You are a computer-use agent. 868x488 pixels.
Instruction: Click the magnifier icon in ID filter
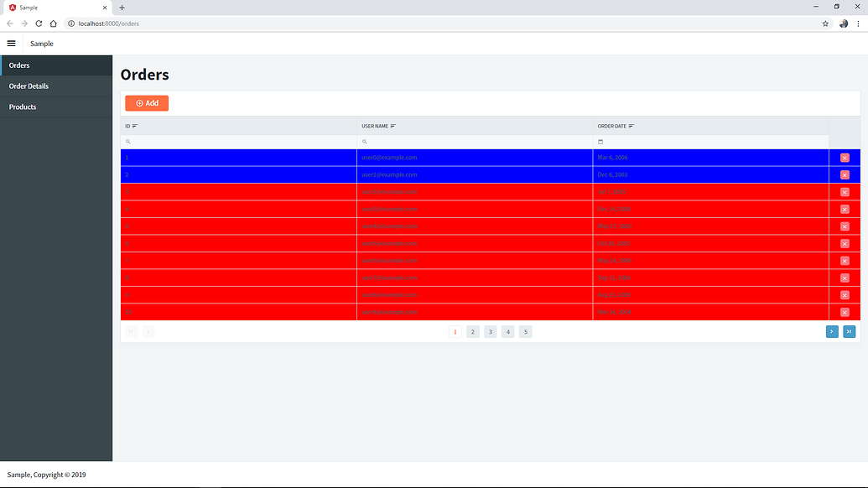(127, 141)
